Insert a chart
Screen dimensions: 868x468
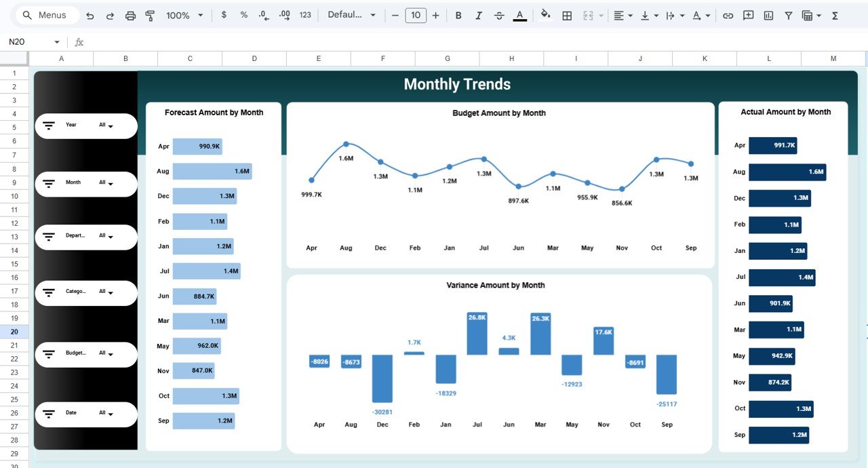(x=768, y=15)
